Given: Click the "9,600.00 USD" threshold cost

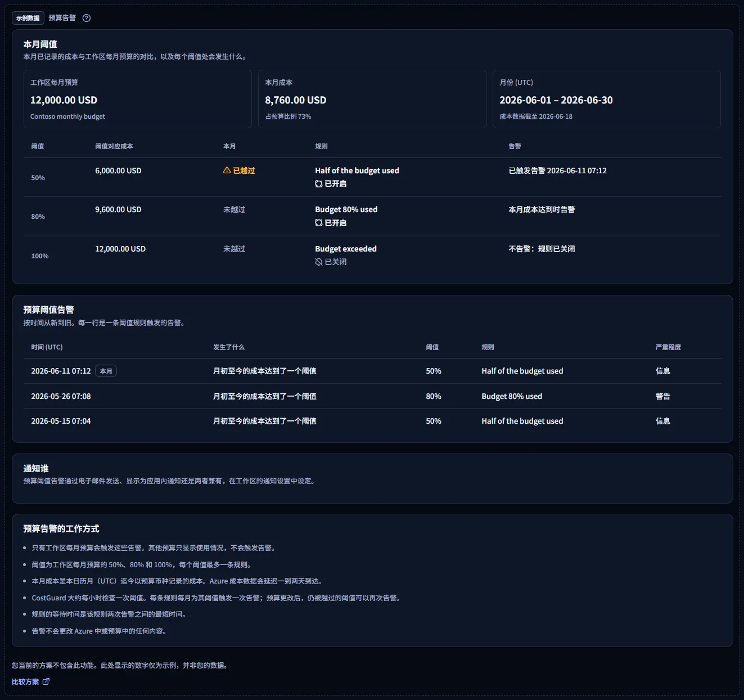Looking at the screenshot, I should tap(118, 209).
